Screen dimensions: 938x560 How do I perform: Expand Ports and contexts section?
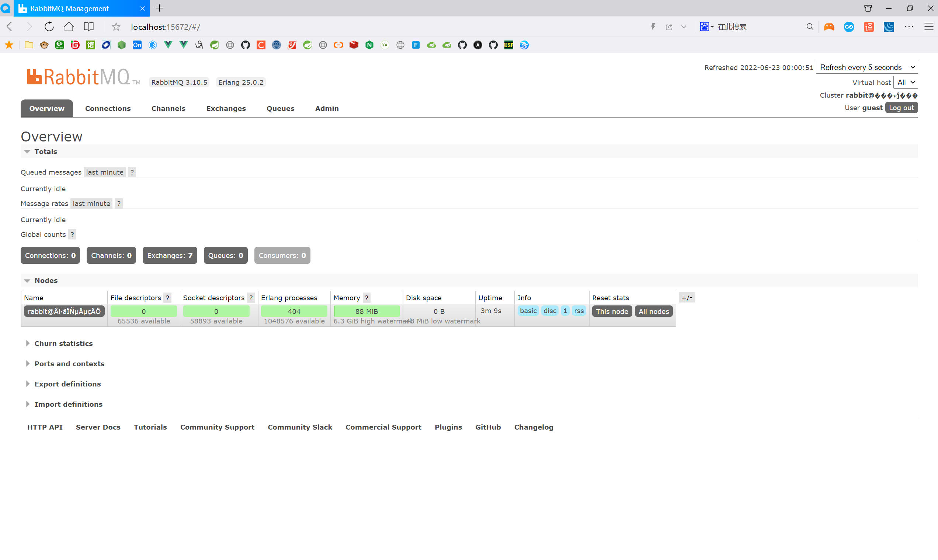point(69,364)
